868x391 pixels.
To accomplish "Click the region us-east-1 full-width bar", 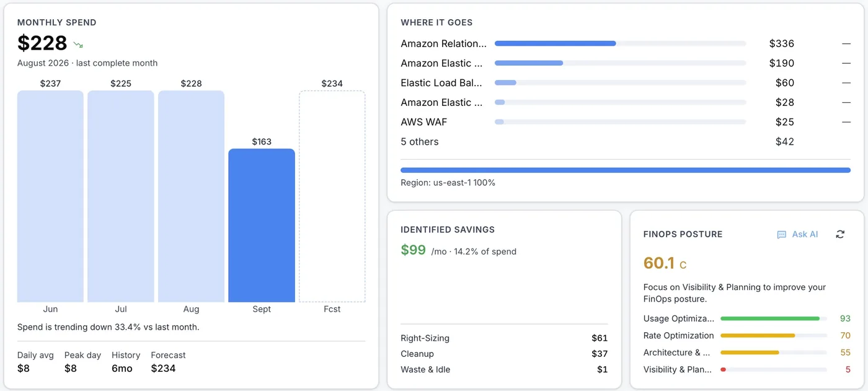I will click(626, 170).
